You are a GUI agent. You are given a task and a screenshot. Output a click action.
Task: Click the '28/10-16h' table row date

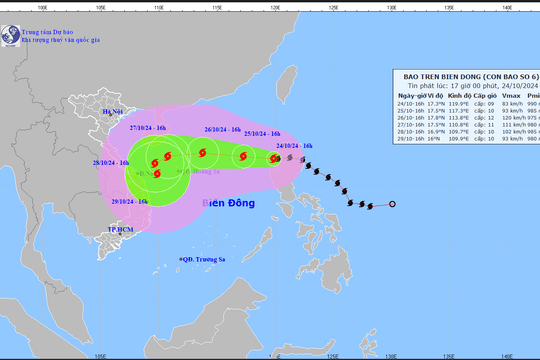411,132
